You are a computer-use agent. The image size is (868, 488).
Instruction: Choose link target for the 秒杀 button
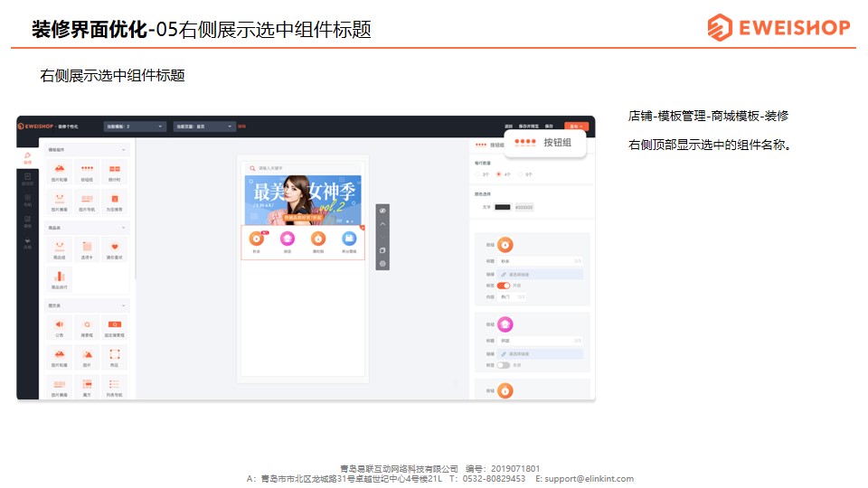[540, 275]
